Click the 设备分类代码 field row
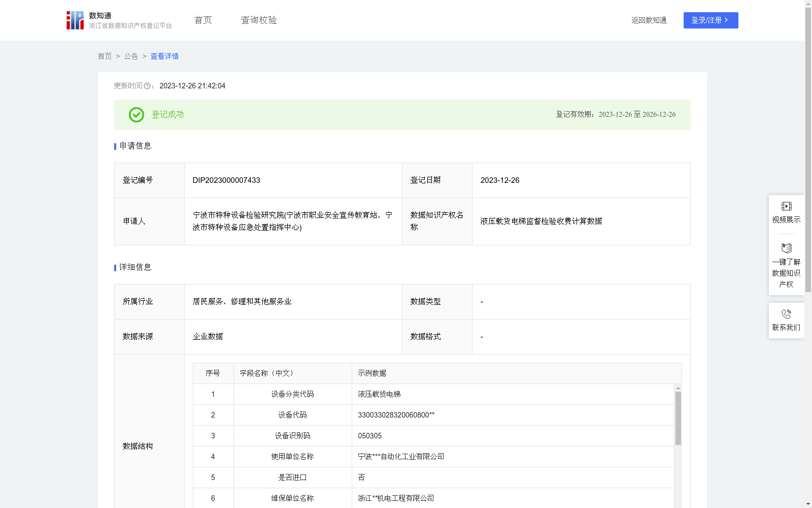The image size is (812, 508). click(433, 394)
